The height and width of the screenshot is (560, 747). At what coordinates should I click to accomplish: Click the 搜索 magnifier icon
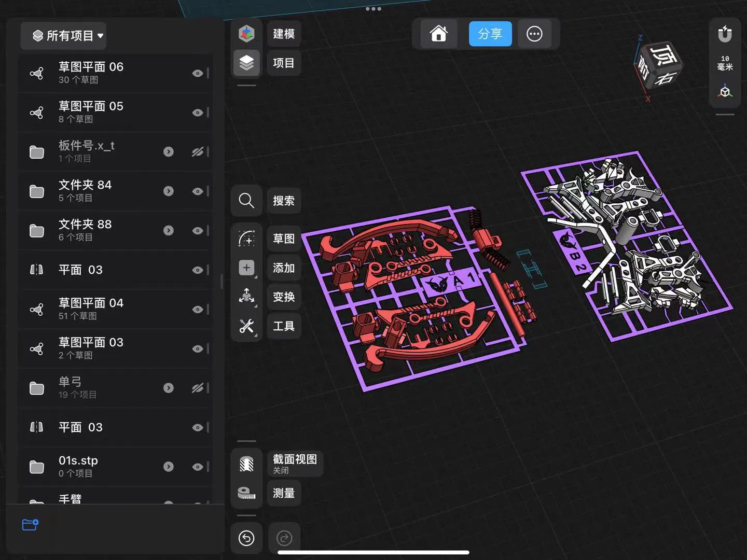pos(246,200)
